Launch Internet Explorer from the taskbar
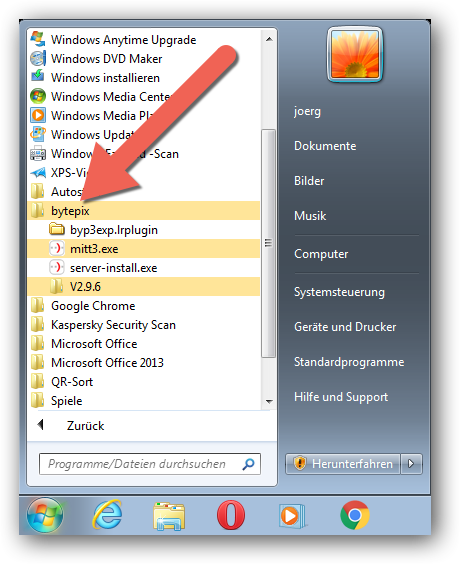The image size is (460, 564). [x=108, y=515]
